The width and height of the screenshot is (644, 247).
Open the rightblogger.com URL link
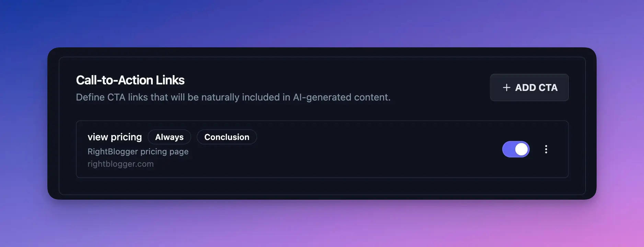click(x=120, y=164)
